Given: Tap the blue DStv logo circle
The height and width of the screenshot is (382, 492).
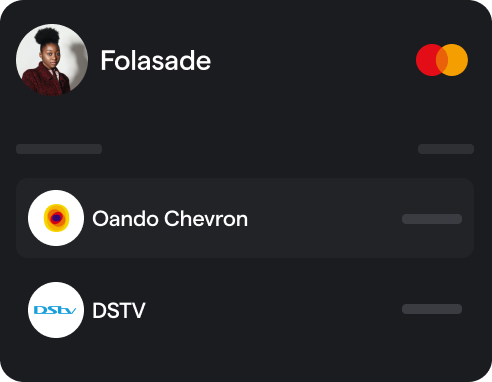Looking at the screenshot, I should pyautogui.click(x=56, y=310).
